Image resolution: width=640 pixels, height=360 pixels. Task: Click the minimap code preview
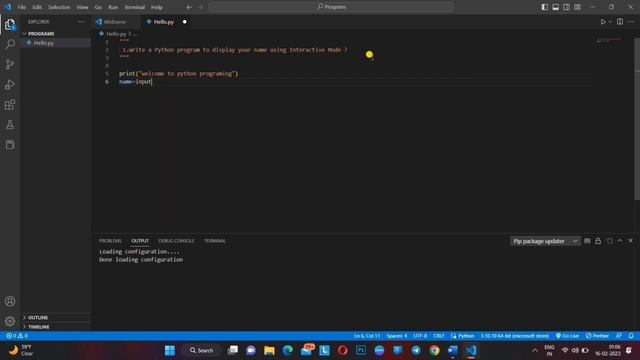tap(608, 40)
